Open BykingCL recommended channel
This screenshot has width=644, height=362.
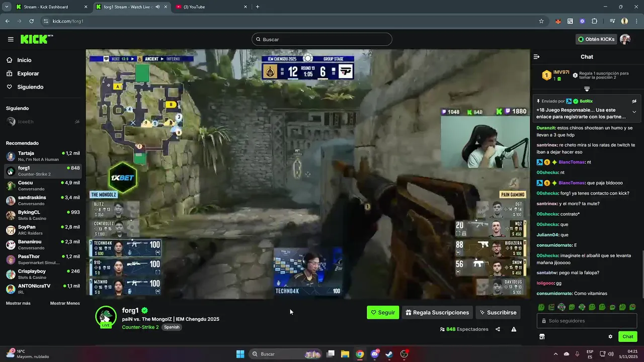click(x=43, y=215)
